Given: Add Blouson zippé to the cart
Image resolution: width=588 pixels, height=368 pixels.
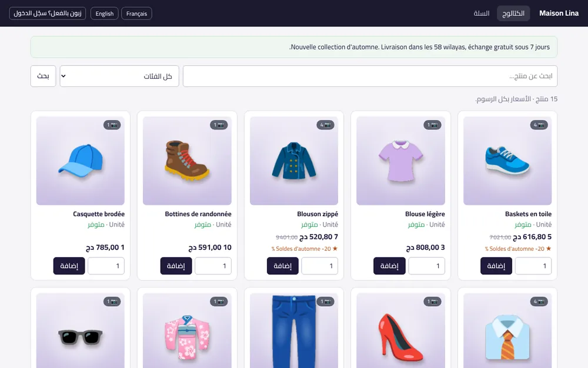Looking at the screenshot, I should pos(282,266).
